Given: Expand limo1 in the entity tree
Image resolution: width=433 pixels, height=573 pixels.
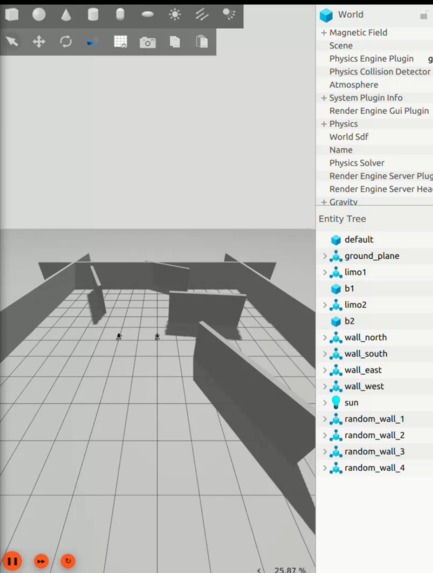Looking at the screenshot, I should [x=324, y=272].
